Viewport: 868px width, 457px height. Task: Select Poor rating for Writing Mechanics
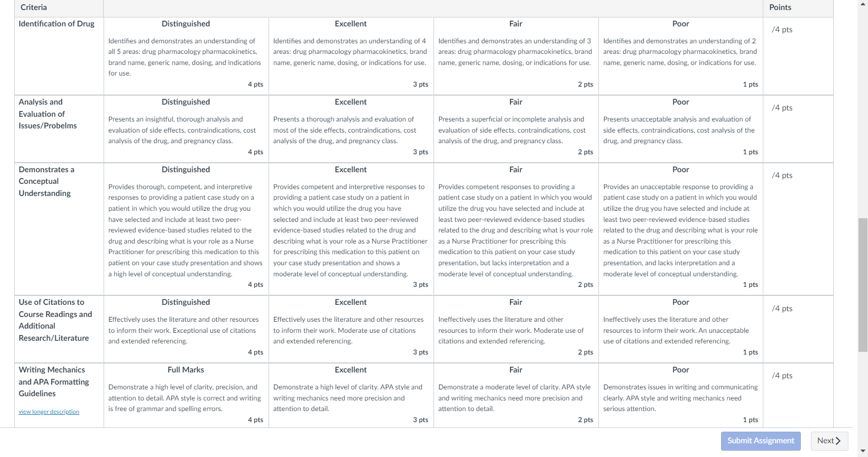click(x=681, y=395)
